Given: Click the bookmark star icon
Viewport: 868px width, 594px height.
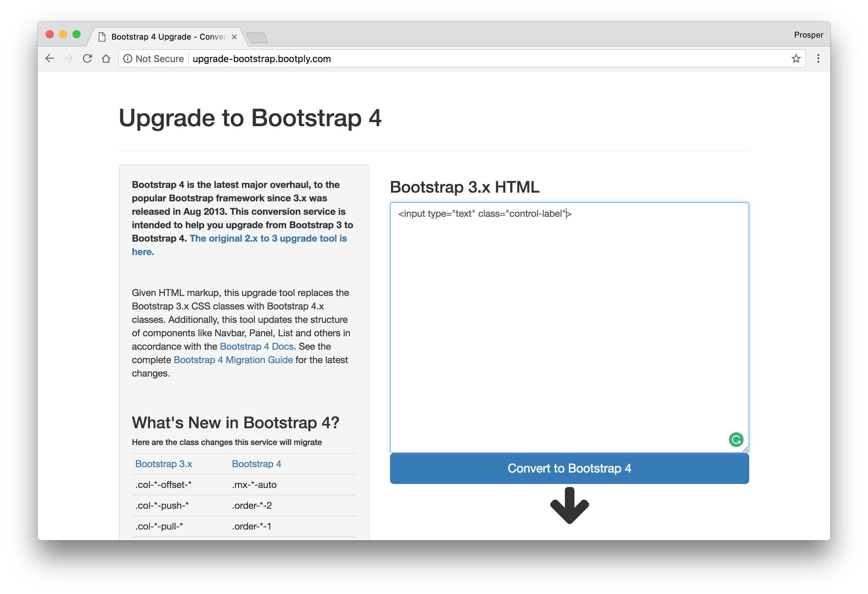Looking at the screenshot, I should click(796, 59).
